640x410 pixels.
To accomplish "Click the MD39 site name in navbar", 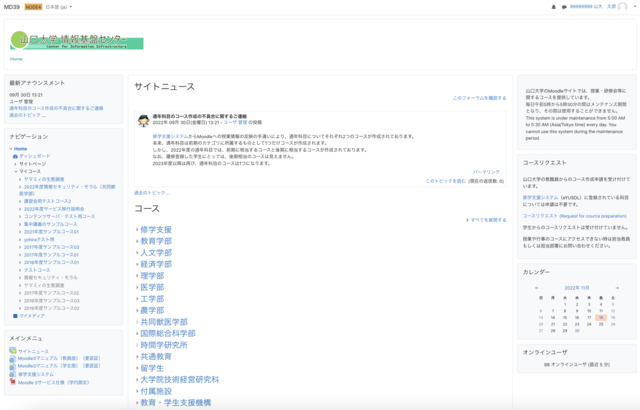I will [x=12, y=7].
